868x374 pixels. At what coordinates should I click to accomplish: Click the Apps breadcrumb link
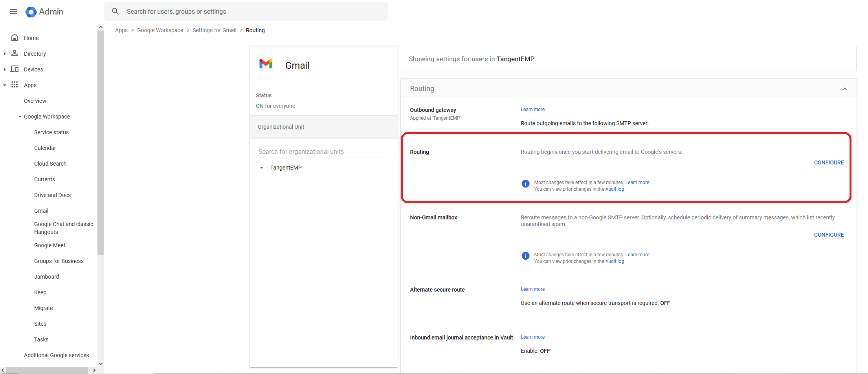point(121,30)
